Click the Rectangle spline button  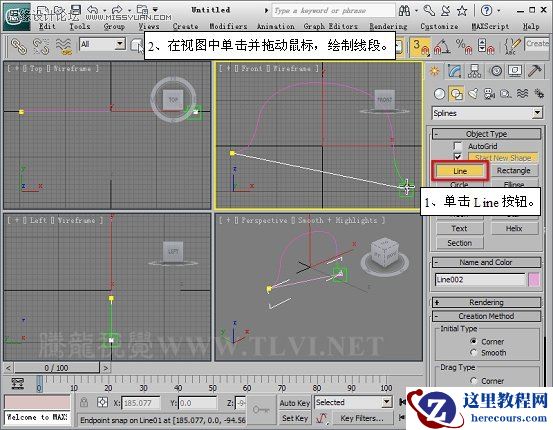pos(514,171)
